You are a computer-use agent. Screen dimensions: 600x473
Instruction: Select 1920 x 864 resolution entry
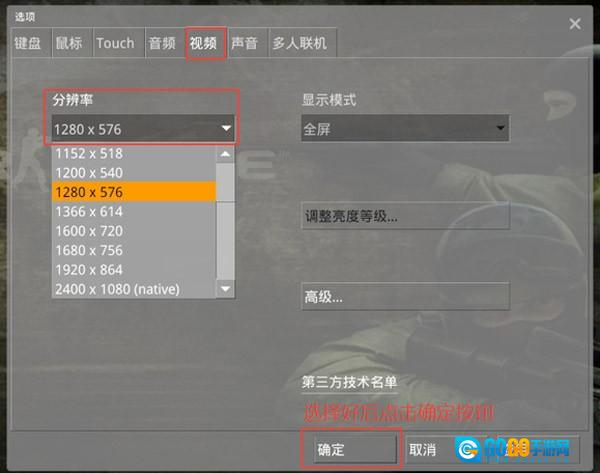134,270
